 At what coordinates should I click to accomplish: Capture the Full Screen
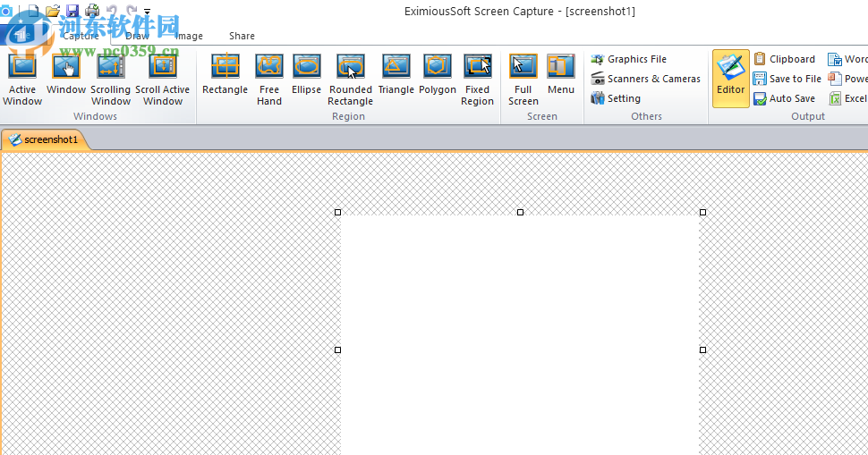[523, 80]
